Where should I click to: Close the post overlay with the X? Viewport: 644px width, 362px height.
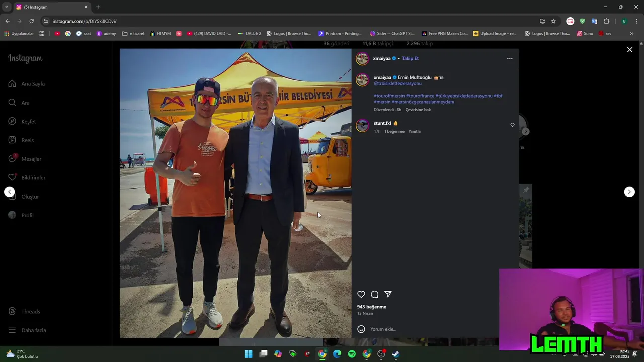[629, 49]
